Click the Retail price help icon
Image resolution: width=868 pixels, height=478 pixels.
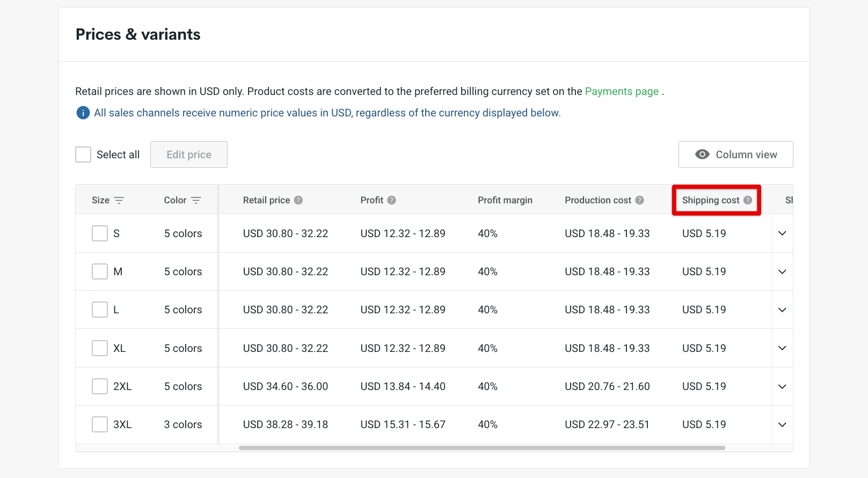(x=298, y=200)
